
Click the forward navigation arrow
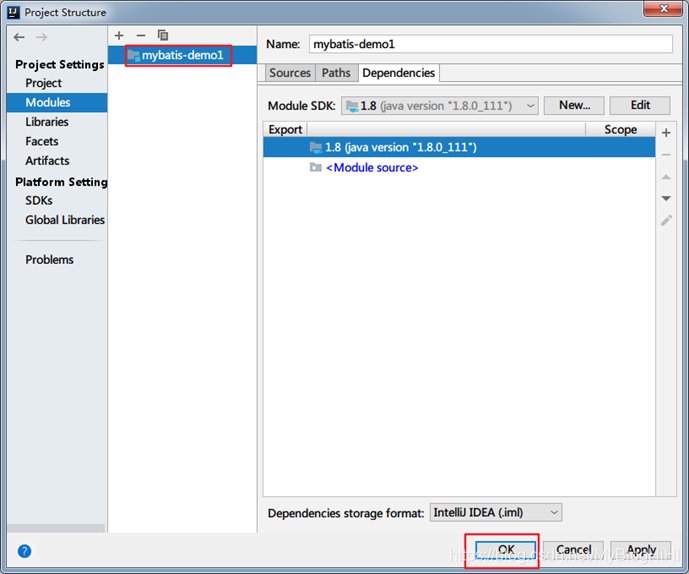point(42,37)
